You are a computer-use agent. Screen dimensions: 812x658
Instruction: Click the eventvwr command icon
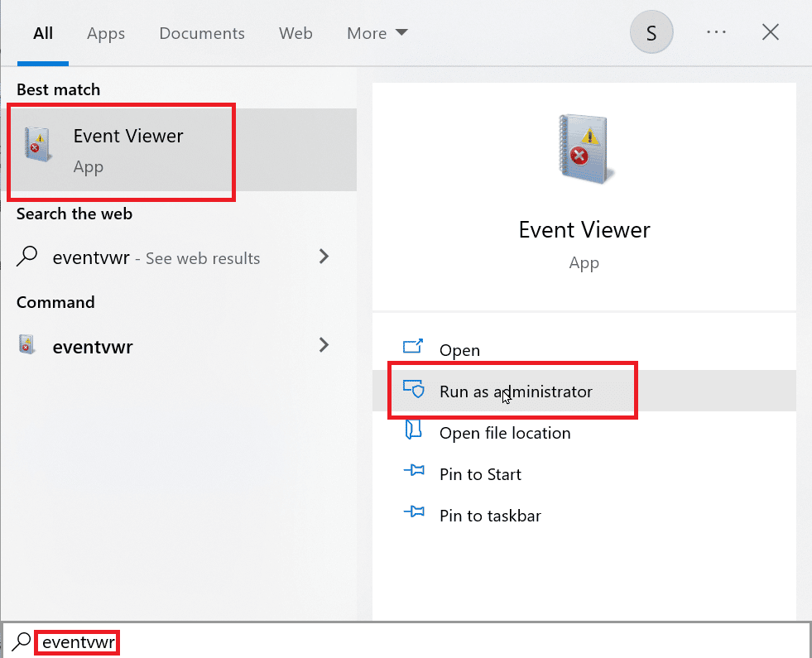pos(26,344)
